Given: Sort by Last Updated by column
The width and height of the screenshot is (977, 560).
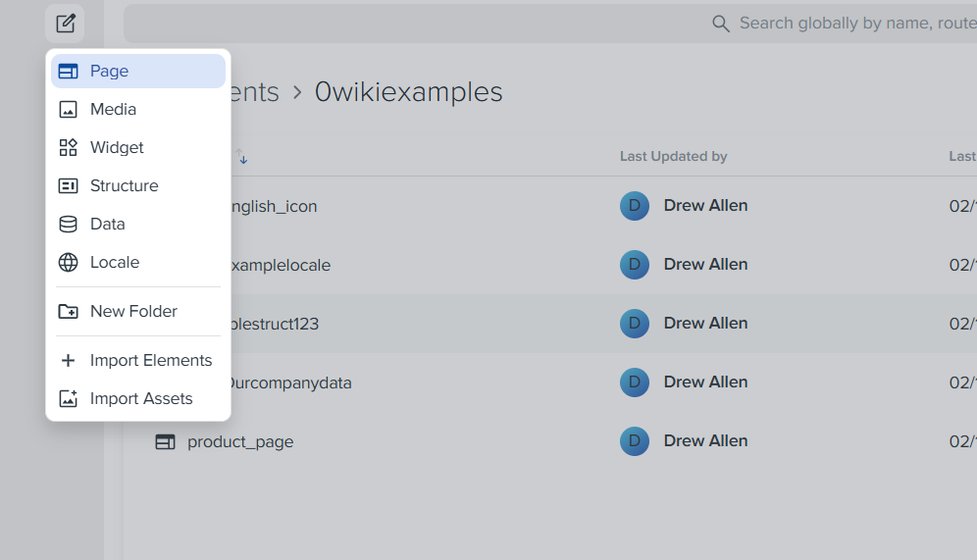Looking at the screenshot, I should (673, 156).
